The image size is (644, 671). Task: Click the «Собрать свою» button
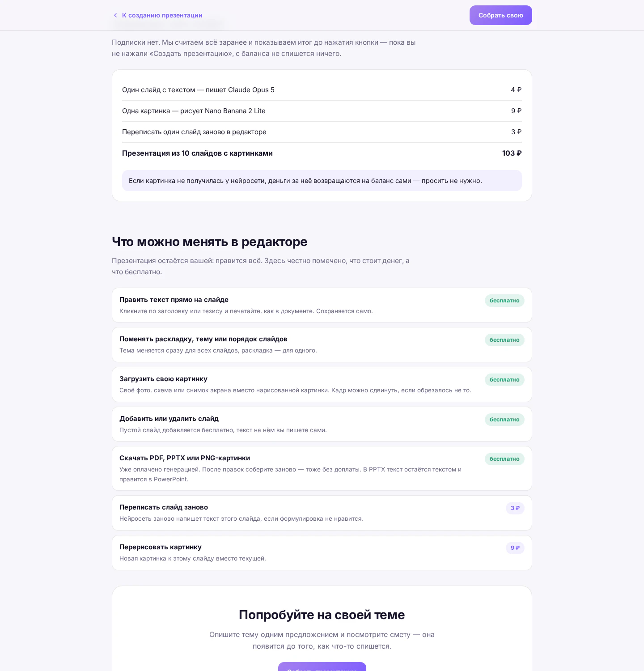[x=500, y=15]
